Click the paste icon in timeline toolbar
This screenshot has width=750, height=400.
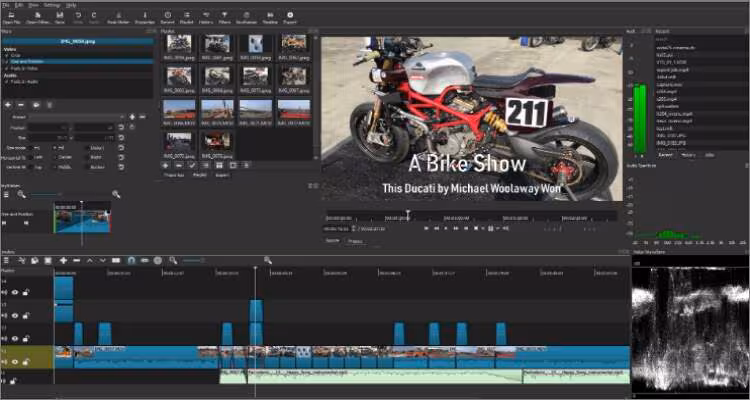(x=48, y=261)
